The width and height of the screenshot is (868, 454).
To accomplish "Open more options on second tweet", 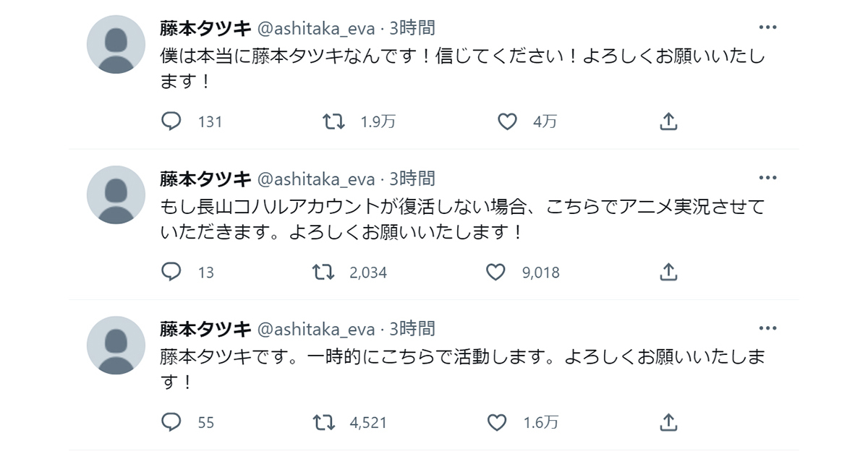I will pyautogui.click(x=767, y=178).
